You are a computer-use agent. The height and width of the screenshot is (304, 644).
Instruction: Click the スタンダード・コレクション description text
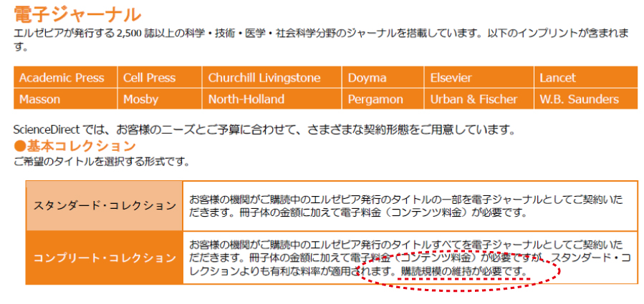coord(405,206)
